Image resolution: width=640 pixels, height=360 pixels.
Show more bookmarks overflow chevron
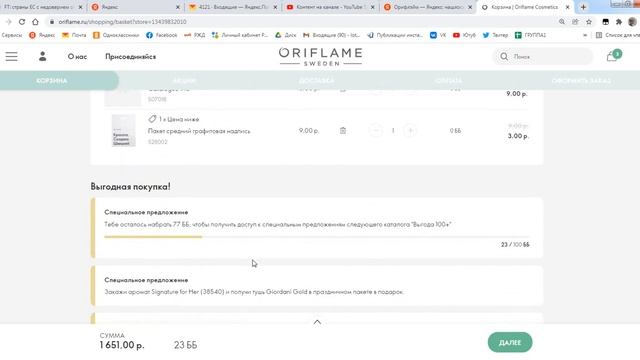click(585, 35)
